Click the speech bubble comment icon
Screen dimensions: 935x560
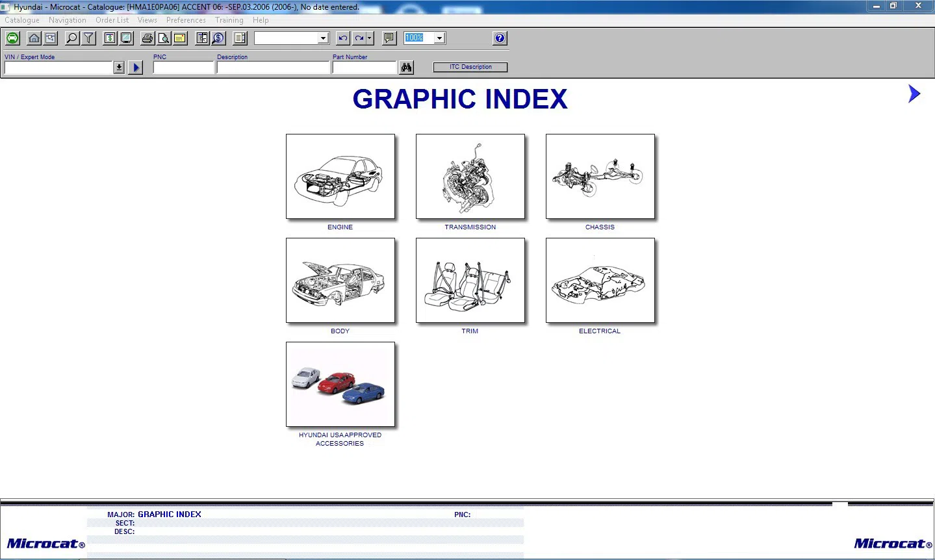coord(389,38)
